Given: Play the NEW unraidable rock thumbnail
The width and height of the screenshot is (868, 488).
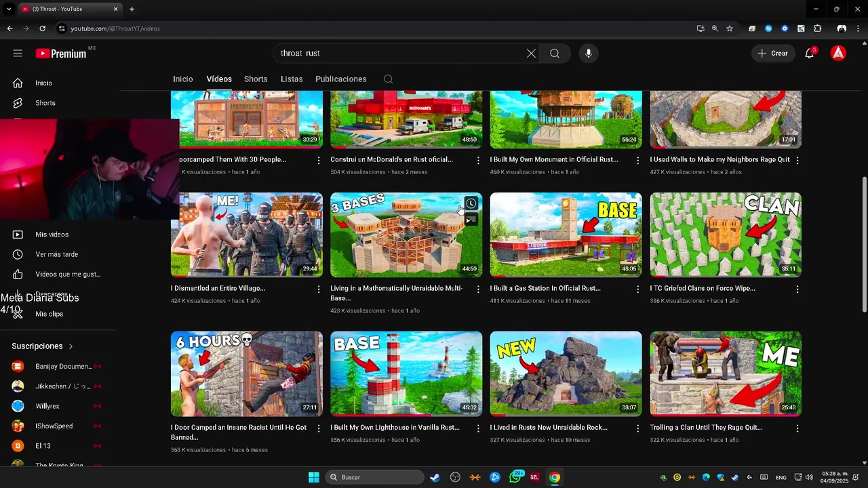Looking at the screenshot, I should point(566,373).
